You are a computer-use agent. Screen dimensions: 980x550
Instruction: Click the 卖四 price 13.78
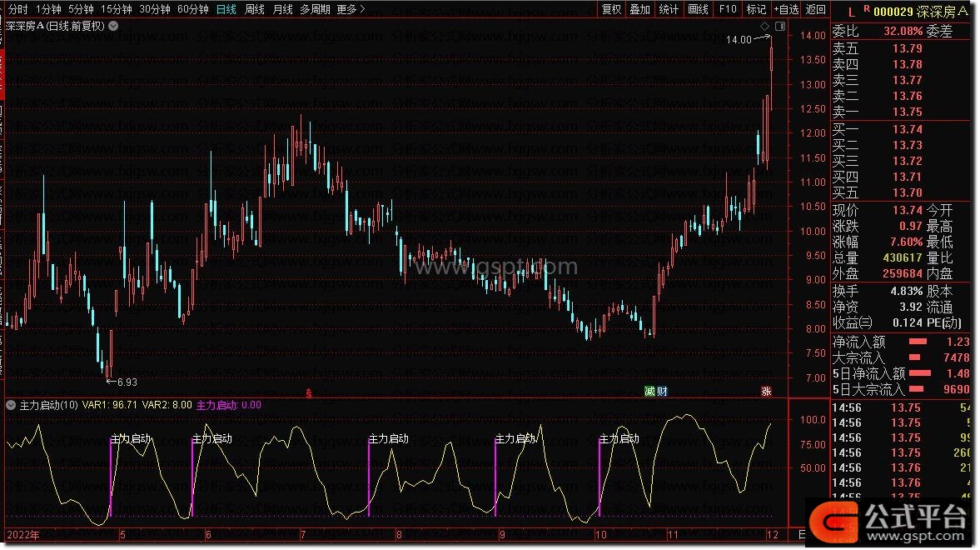[908, 64]
